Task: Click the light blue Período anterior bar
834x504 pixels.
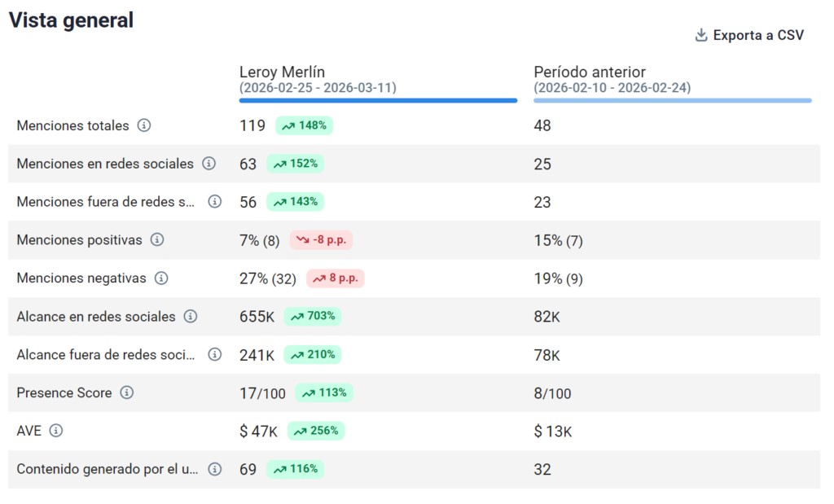Action: [x=673, y=100]
